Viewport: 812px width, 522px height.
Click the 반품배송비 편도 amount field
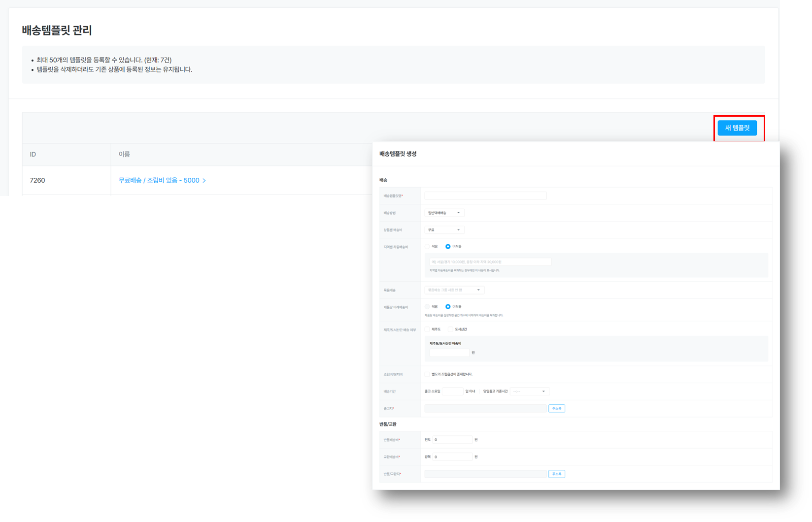(x=452, y=440)
